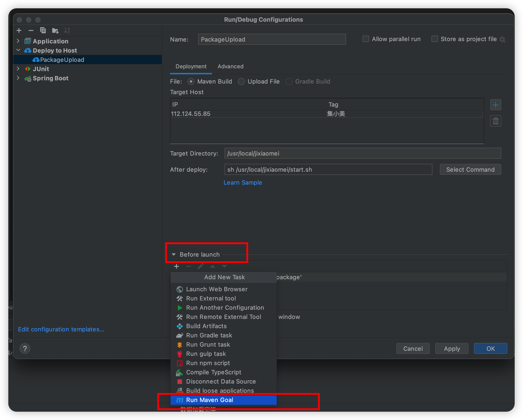523x420 pixels.
Task: Switch to the Deployment tab
Action: [191, 66]
